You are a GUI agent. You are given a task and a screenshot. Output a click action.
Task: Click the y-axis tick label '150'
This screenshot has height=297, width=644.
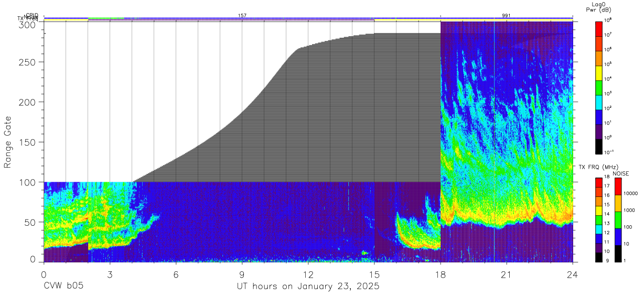point(28,142)
